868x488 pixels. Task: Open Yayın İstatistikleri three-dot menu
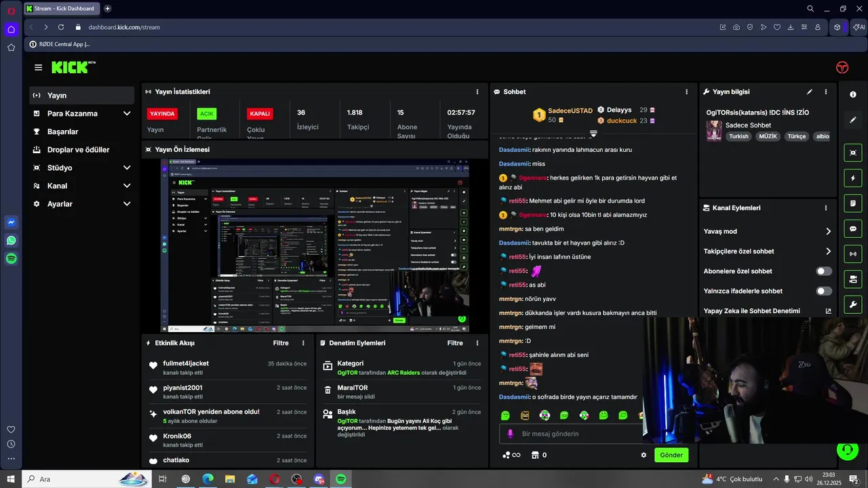point(477,91)
